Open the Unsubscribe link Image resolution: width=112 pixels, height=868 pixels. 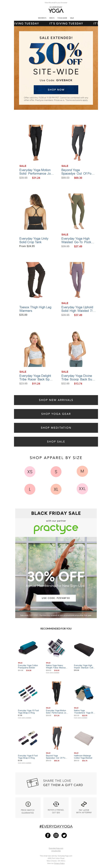56,851
